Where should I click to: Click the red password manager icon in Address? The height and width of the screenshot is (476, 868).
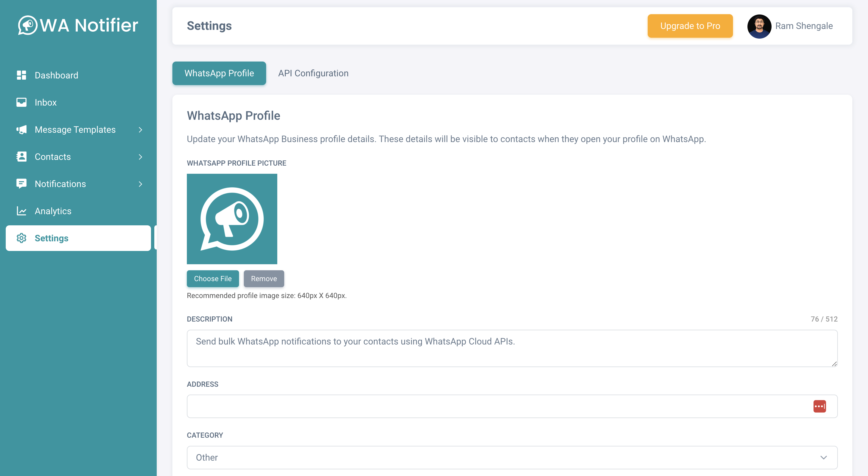coord(819,406)
